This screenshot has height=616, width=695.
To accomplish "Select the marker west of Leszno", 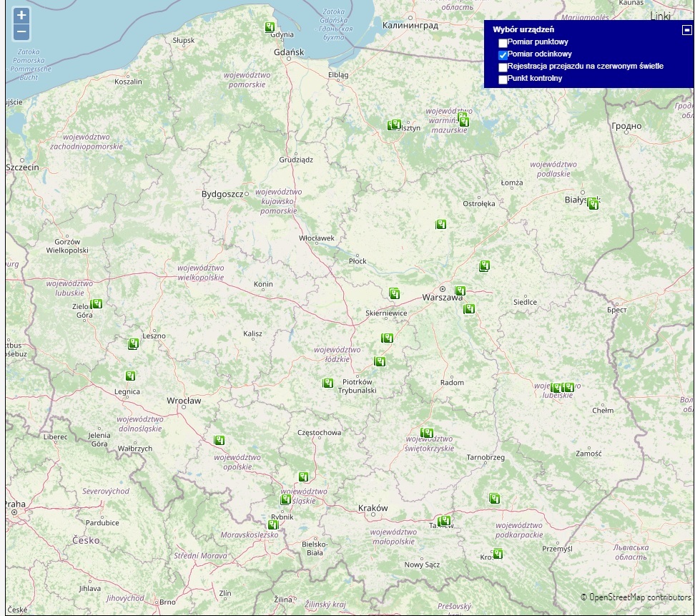I will click(x=134, y=343).
